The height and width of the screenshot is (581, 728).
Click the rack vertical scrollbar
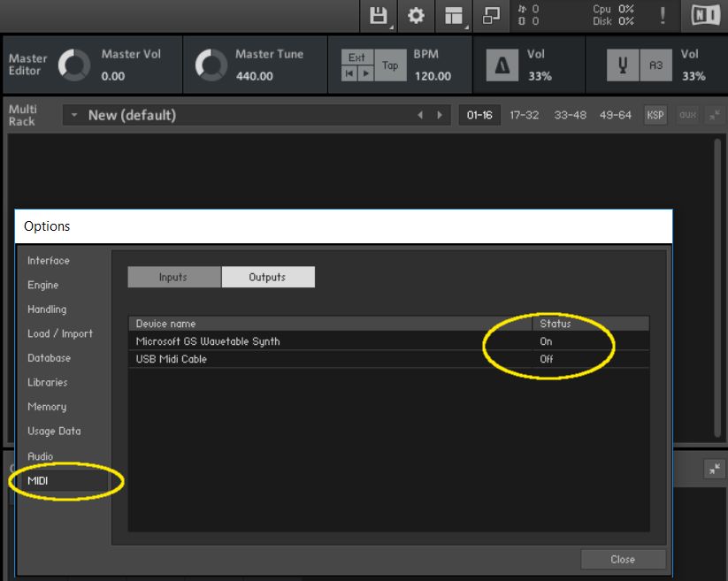point(717,287)
